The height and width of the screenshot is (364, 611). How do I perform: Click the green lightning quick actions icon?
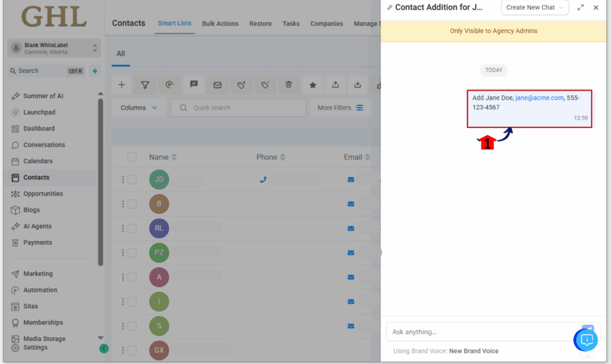coord(95,71)
